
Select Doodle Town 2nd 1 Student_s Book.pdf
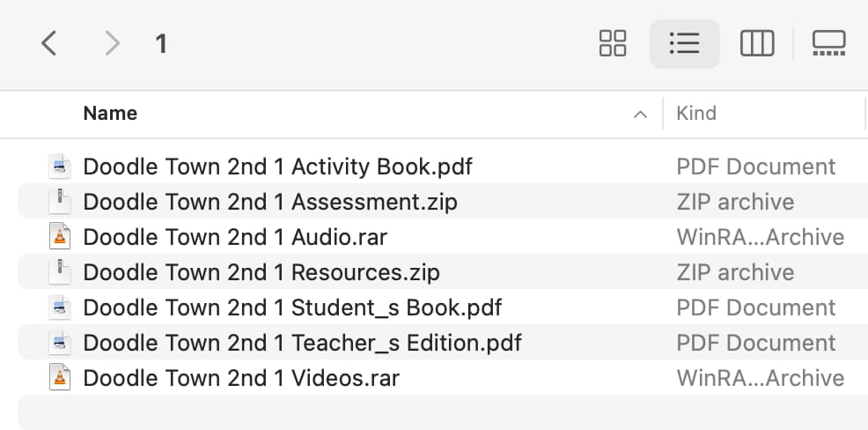click(292, 308)
